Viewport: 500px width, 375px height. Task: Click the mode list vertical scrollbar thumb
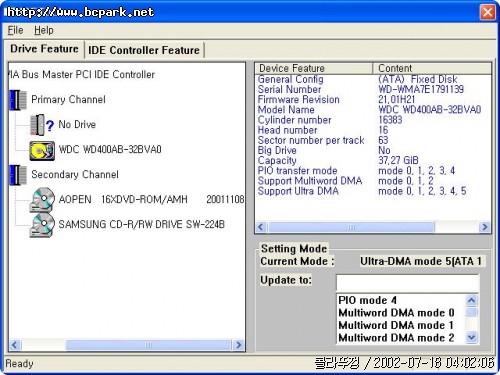click(x=471, y=312)
